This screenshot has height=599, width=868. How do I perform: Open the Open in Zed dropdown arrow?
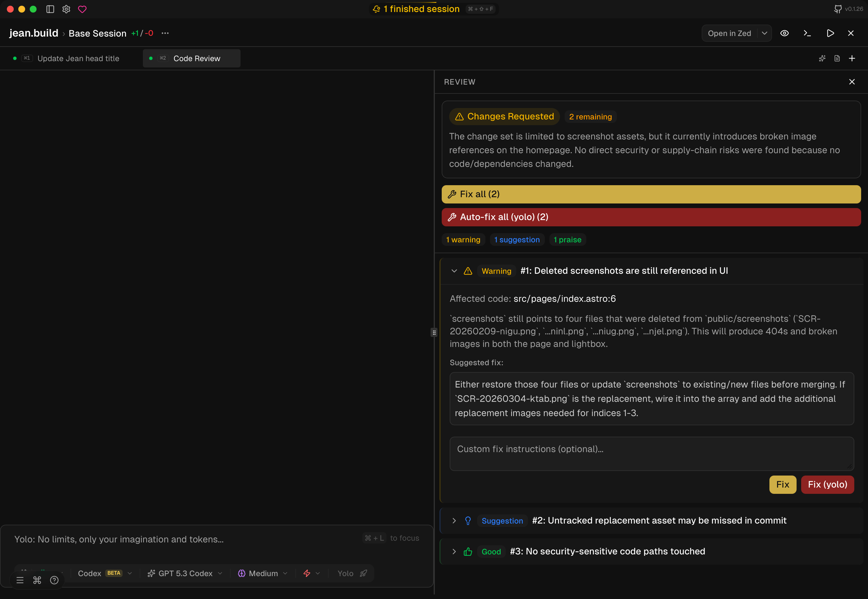click(x=765, y=33)
